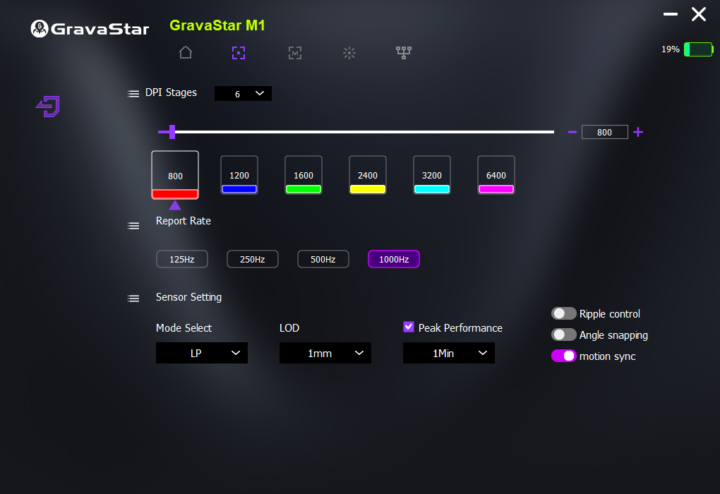Viewport: 720px width, 494px height.
Task: Click the red color bar of 800 stage
Action: click(x=175, y=194)
